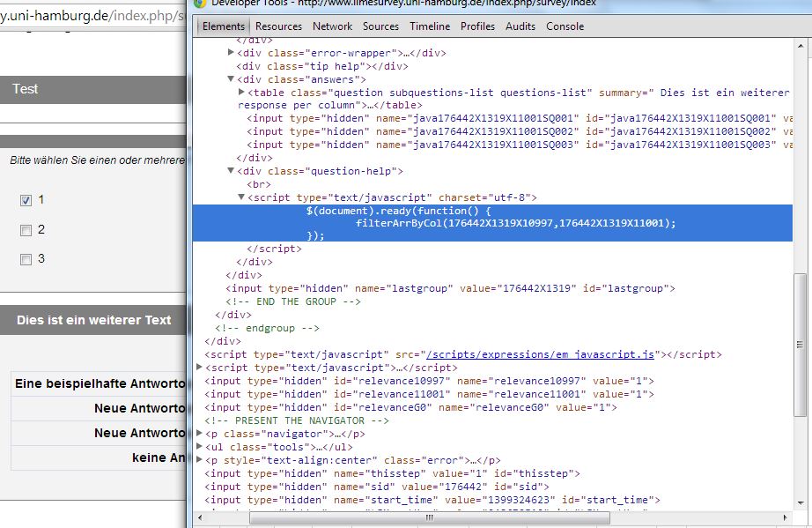Select the lastgroup hidden input node

(x=449, y=288)
